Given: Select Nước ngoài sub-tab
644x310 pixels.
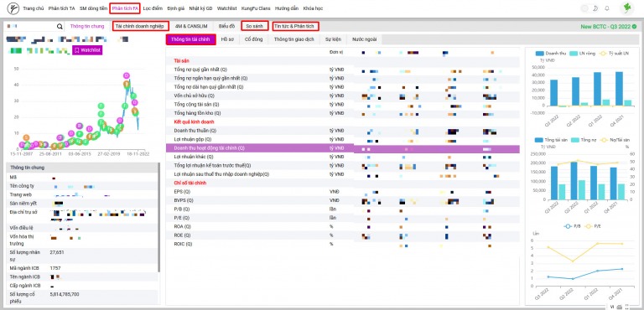Looking at the screenshot, I should click(x=364, y=39).
